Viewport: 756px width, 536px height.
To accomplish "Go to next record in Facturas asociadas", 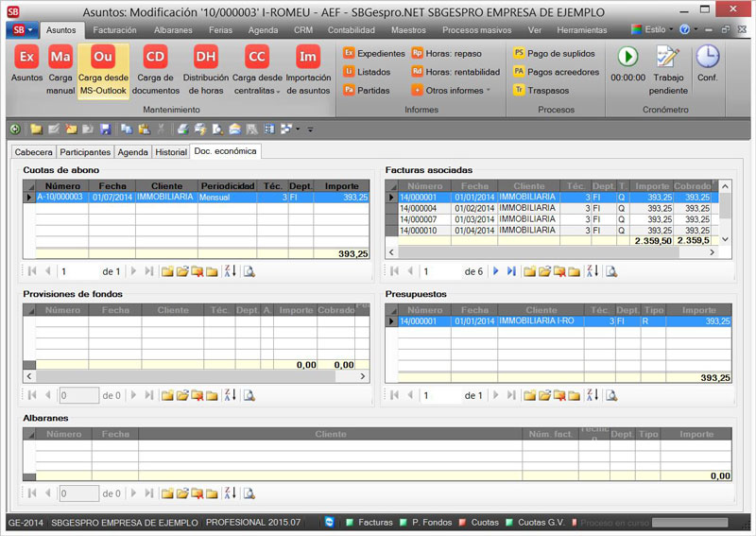I will click(x=496, y=271).
